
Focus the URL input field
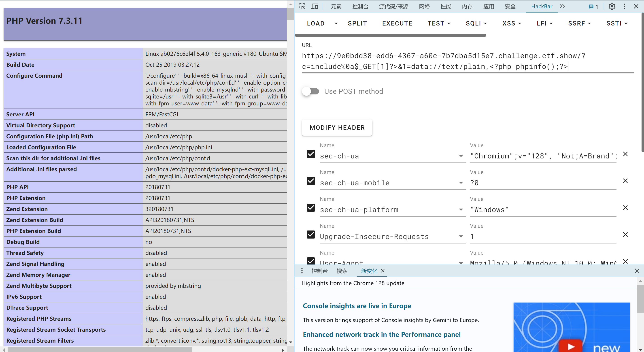coord(468,61)
